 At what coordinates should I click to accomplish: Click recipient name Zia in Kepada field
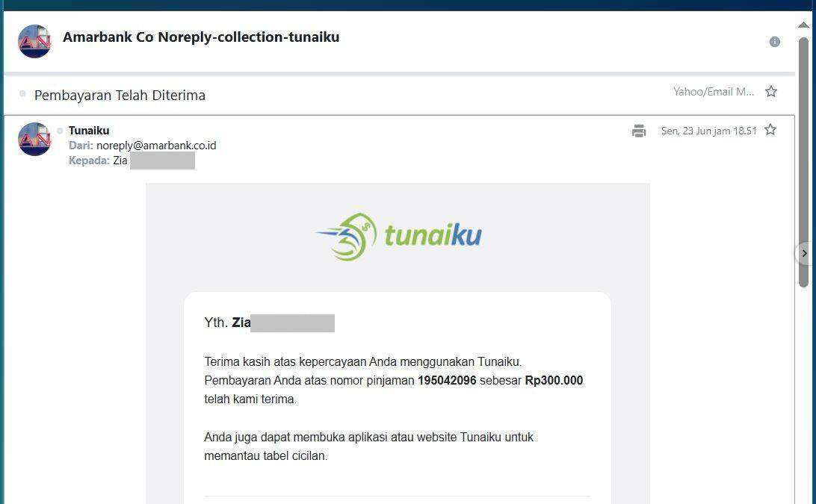click(x=120, y=161)
